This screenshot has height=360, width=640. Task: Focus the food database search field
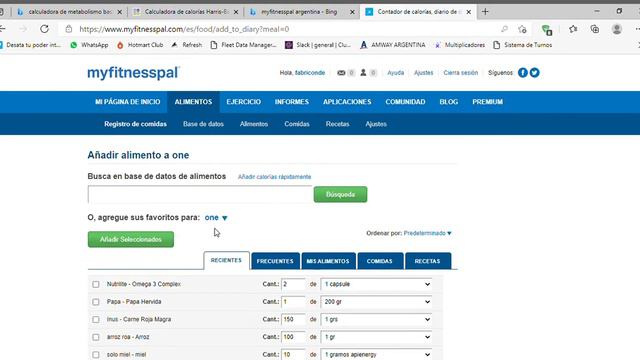[200, 194]
